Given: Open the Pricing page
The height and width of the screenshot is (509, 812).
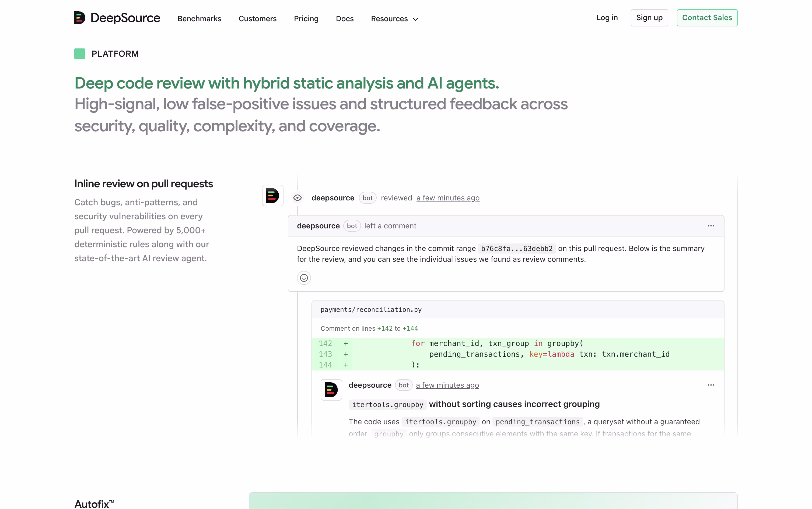Looking at the screenshot, I should tap(306, 19).
